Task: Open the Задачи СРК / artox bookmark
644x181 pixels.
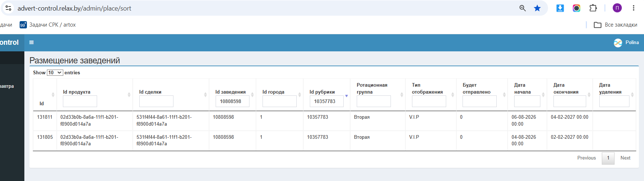Action: pos(48,25)
